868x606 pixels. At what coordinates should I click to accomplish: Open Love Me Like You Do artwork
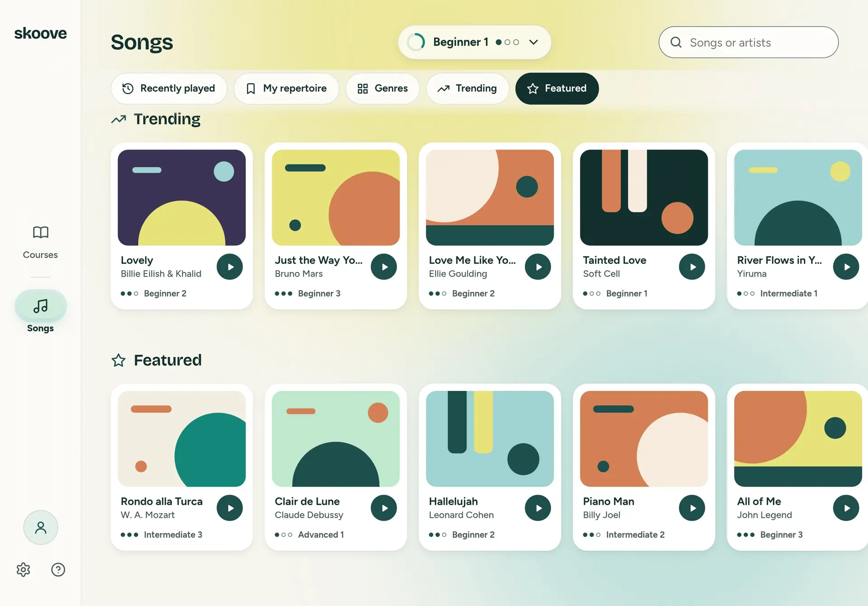point(490,197)
